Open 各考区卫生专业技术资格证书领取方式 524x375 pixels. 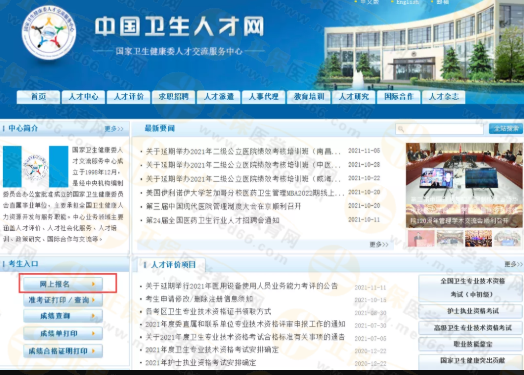208,311
